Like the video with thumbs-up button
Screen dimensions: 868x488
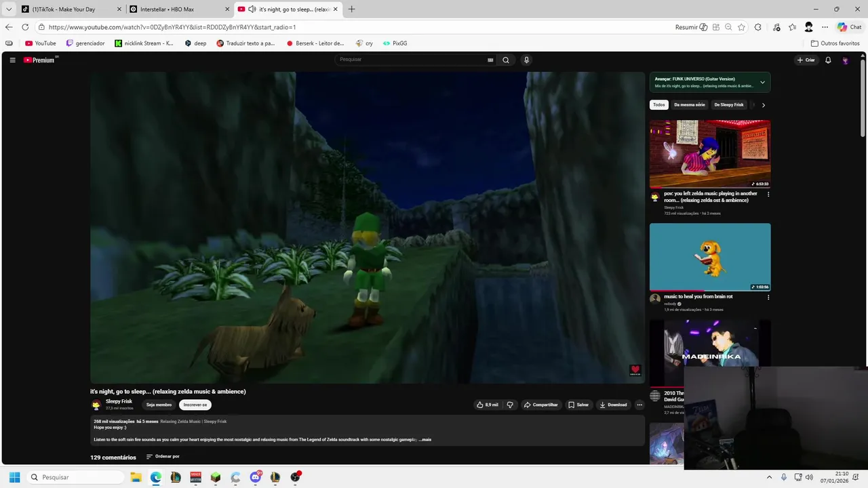click(488, 405)
